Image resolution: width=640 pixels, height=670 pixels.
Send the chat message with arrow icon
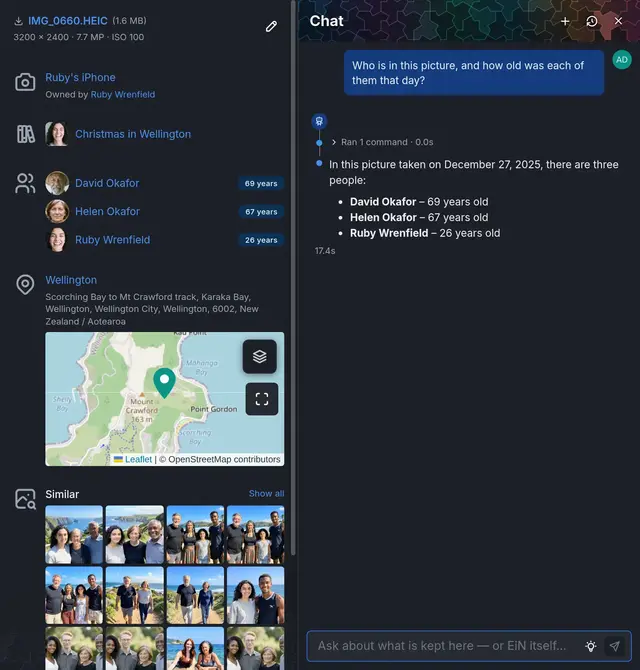[x=615, y=646]
